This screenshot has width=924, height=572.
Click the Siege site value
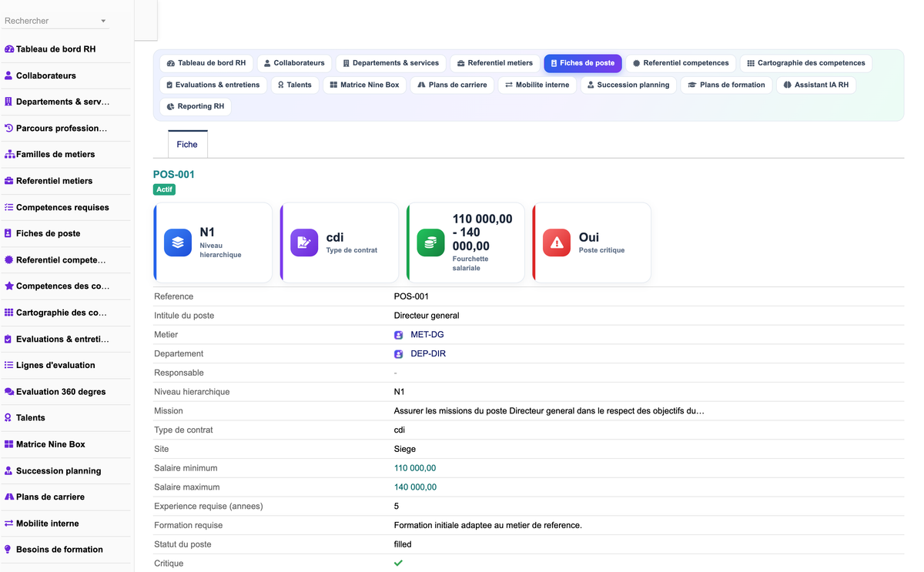pos(405,450)
